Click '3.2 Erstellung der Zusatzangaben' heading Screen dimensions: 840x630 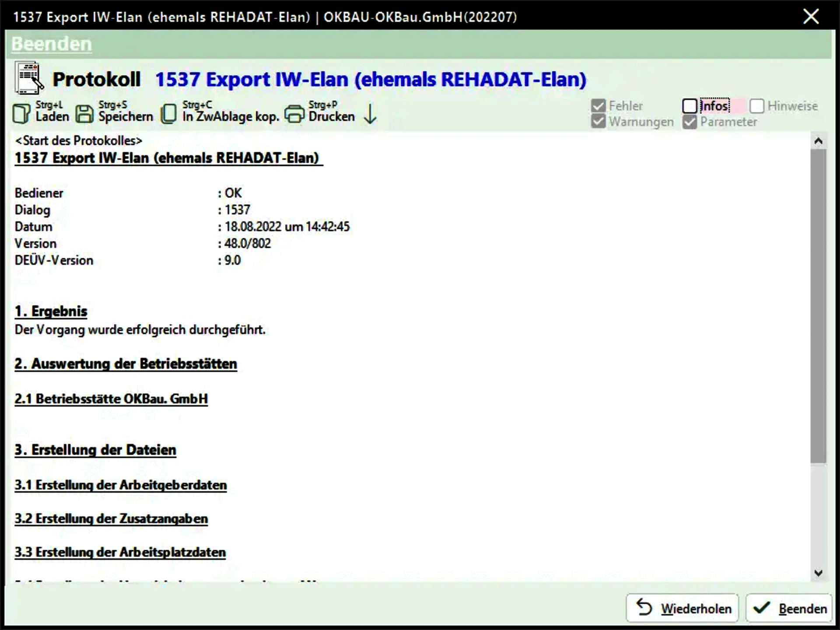click(111, 519)
